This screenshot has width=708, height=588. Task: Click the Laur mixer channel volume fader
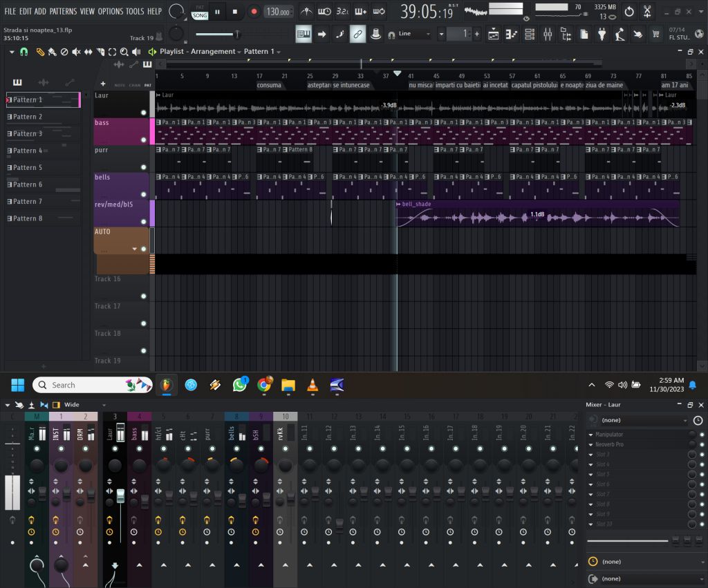click(x=120, y=496)
